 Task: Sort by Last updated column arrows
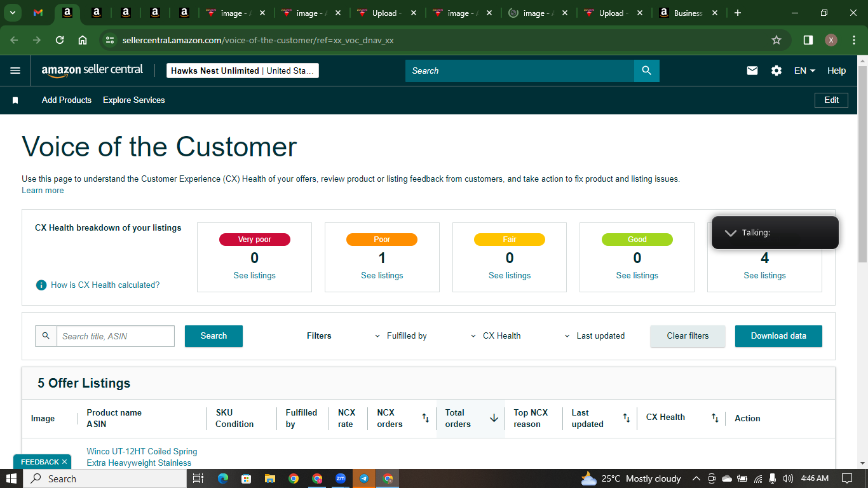[627, 417]
